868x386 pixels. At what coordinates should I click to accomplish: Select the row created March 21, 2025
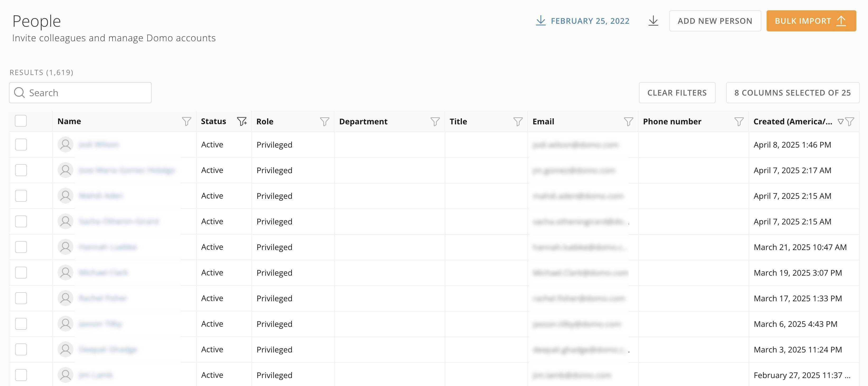tap(21, 247)
